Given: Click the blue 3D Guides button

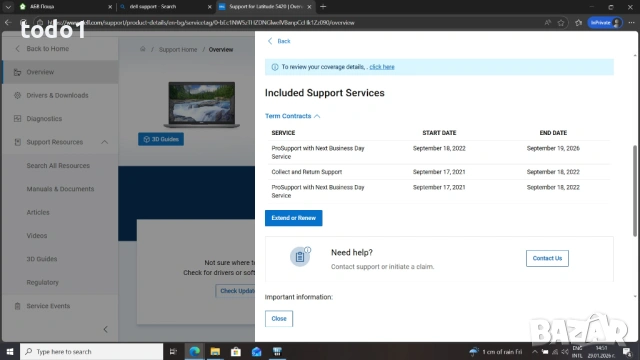Looking at the screenshot, I should tap(161, 139).
